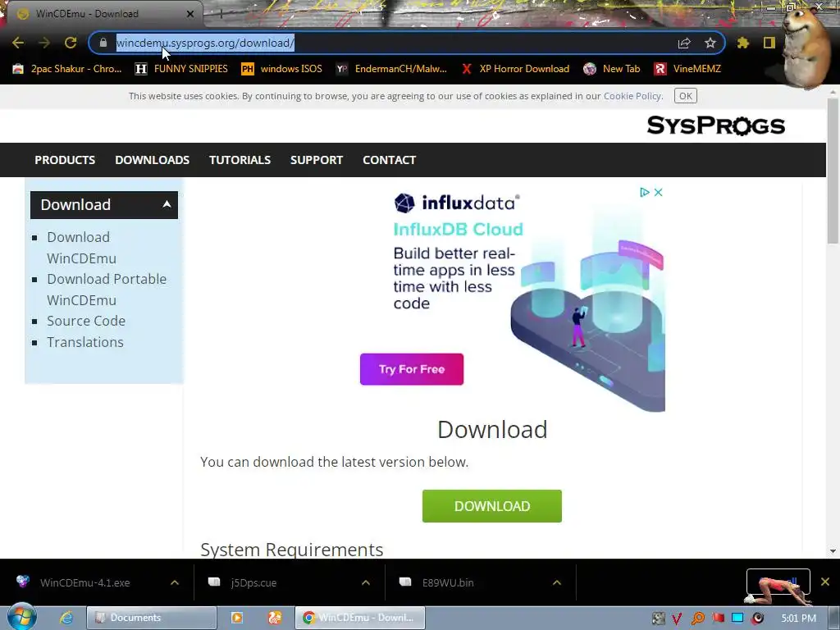The image size is (840, 630).
Task: Close the influxdata advertisement
Action: pos(659,192)
